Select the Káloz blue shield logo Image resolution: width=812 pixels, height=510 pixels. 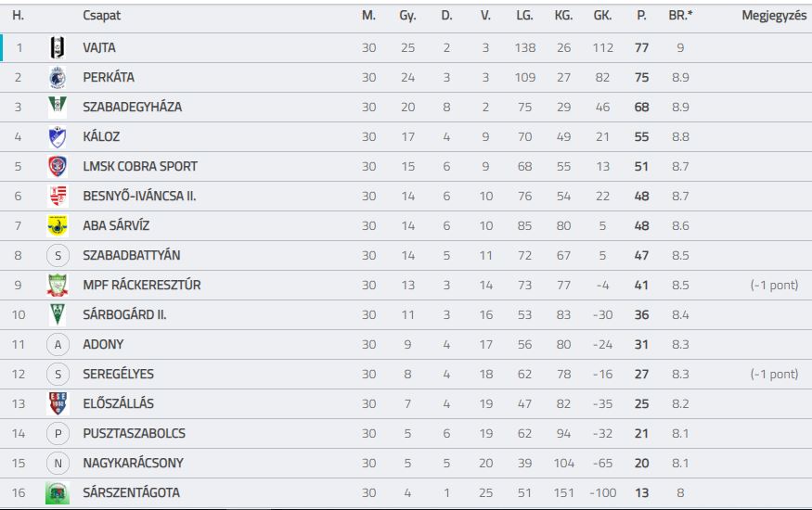[58, 136]
